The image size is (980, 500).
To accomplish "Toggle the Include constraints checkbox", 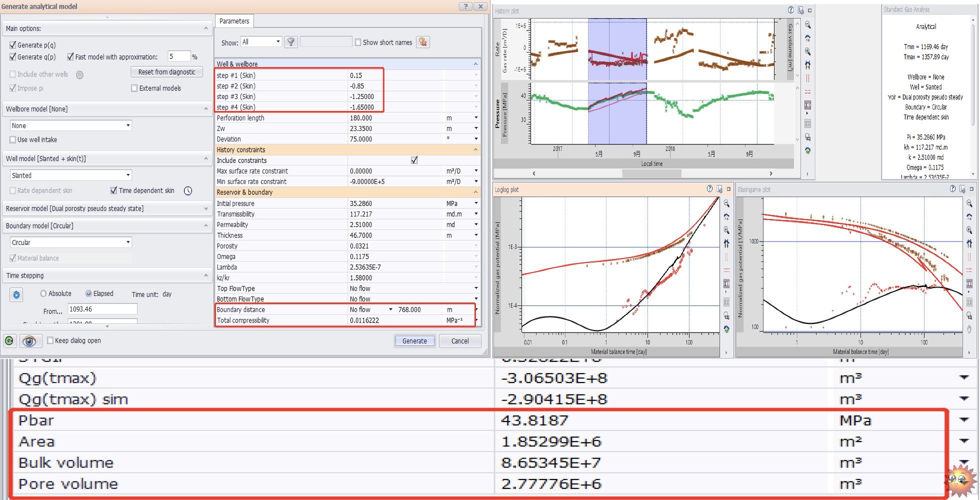I will point(414,160).
